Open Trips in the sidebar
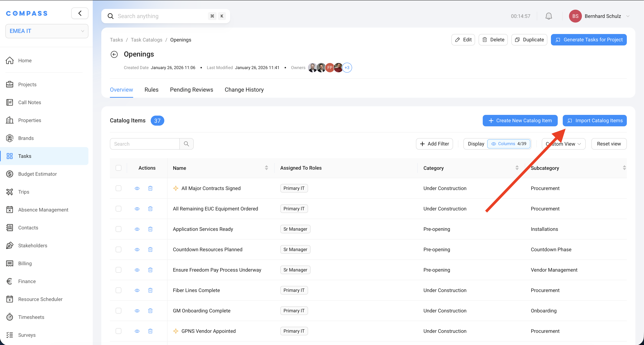The height and width of the screenshot is (345, 644). pos(44,192)
